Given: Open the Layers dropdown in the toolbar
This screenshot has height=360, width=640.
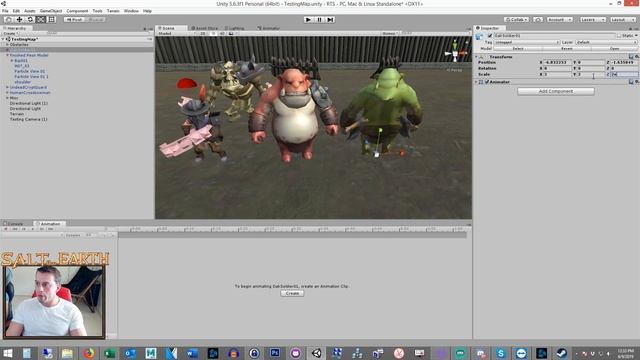Looking at the screenshot, I should [593, 20].
